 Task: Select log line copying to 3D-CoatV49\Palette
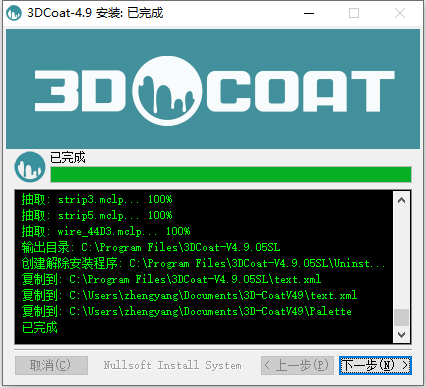click(x=187, y=311)
